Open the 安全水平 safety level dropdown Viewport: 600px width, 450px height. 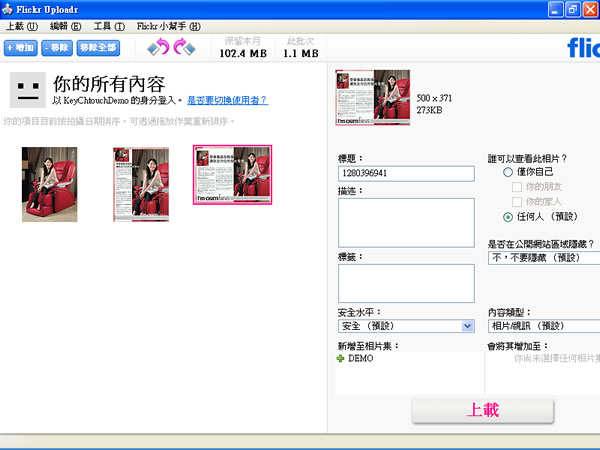click(467, 326)
